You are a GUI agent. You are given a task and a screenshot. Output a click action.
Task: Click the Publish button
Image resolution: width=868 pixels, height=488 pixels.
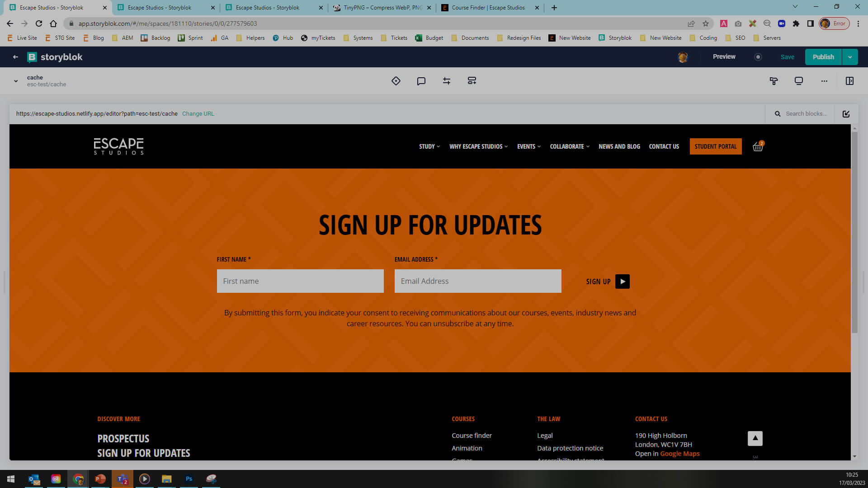point(823,57)
